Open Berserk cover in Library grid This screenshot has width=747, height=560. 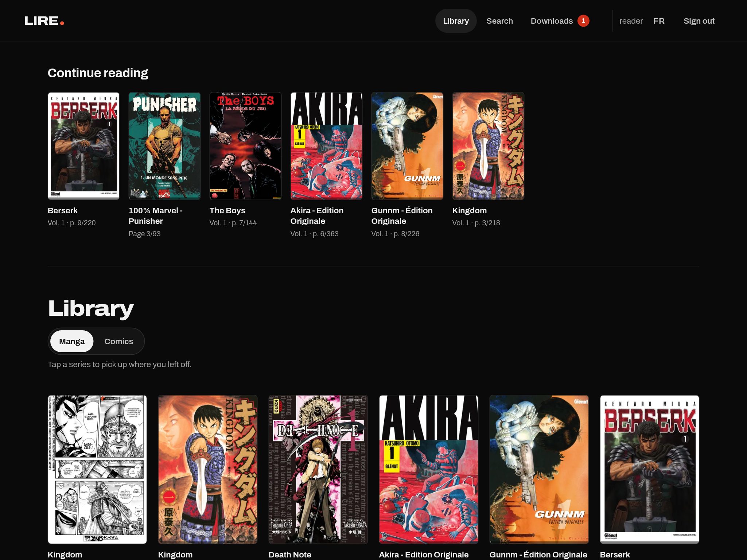[x=650, y=470]
